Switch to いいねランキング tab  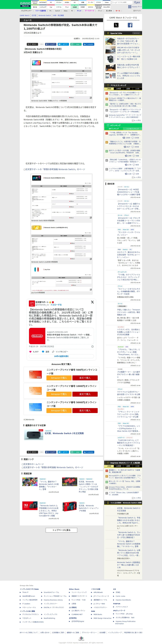coord(132,129)
